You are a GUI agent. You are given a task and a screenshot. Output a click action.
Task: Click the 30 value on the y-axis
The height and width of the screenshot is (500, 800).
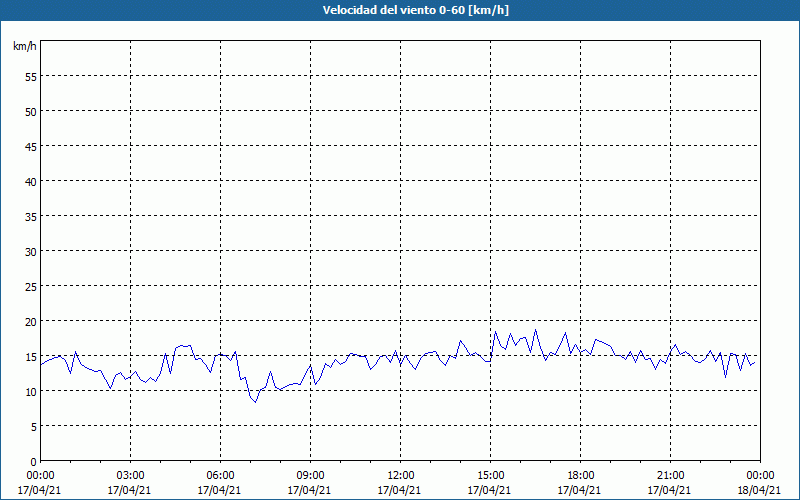tap(31, 252)
